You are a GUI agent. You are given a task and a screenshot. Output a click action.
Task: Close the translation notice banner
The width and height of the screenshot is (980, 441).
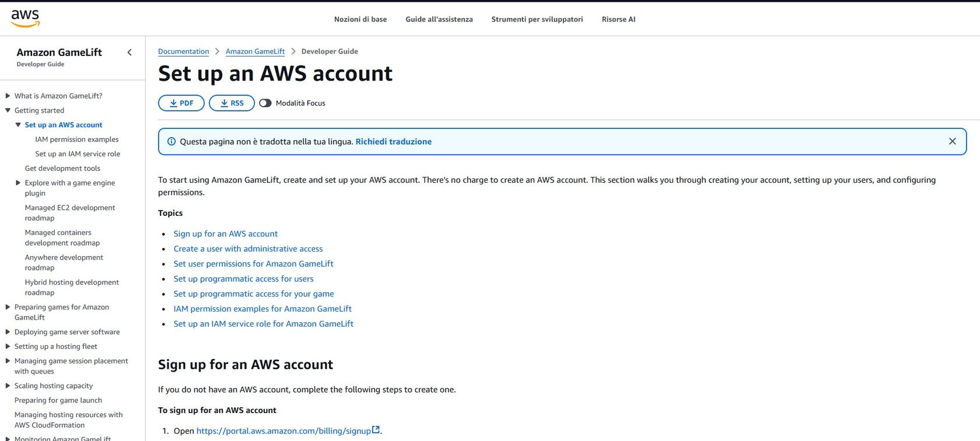point(952,141)
